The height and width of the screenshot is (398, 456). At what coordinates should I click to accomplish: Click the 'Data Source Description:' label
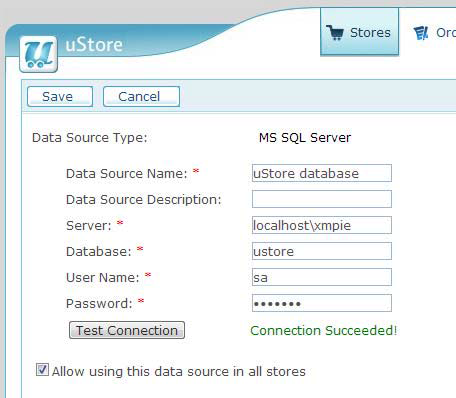[144, 200]
